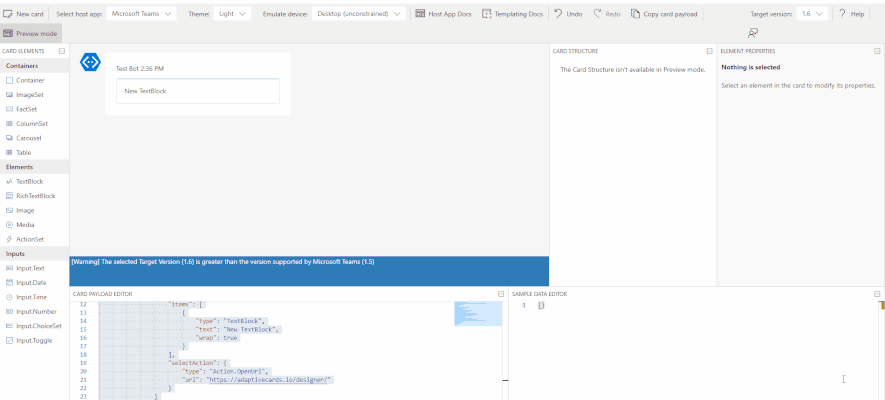Collapse the Sample Data Editor panel
The height and width of the screenshot is (400, 885).
tap(877, 294)
